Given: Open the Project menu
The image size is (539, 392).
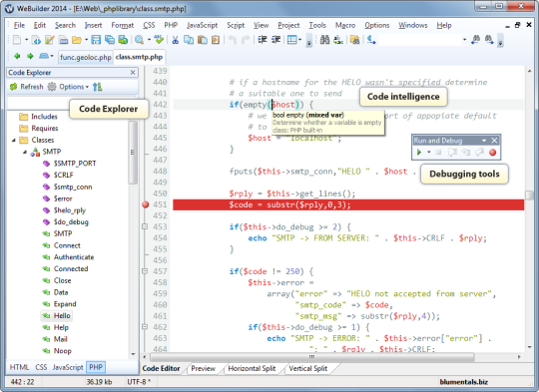Looking at the screenshot, I should [288, 25].
